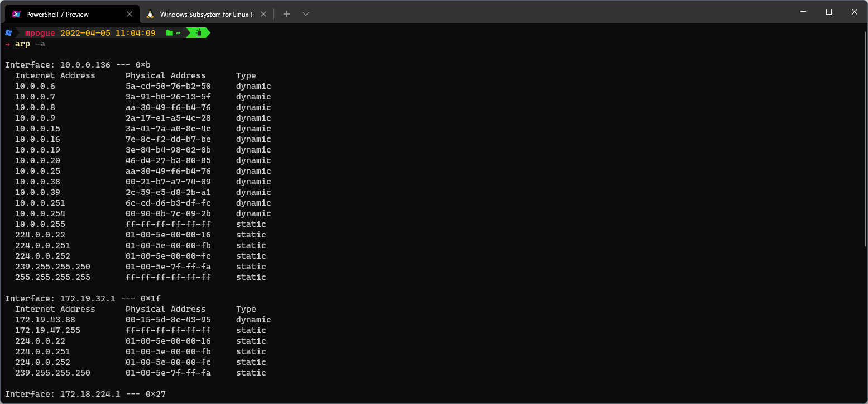Click MAC address 7e-8c-f2-dd-b7-be

coord(168,139)
